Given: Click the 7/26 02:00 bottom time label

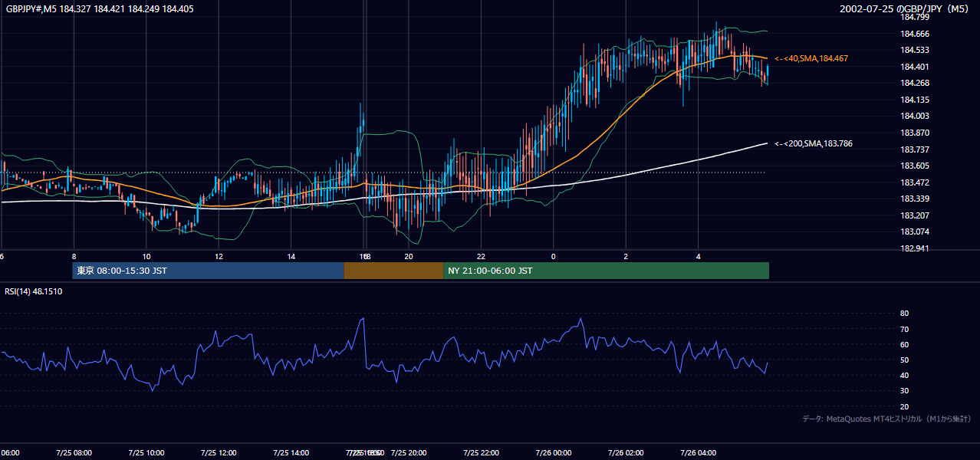Looking at the screenshot, I should 626,452.
